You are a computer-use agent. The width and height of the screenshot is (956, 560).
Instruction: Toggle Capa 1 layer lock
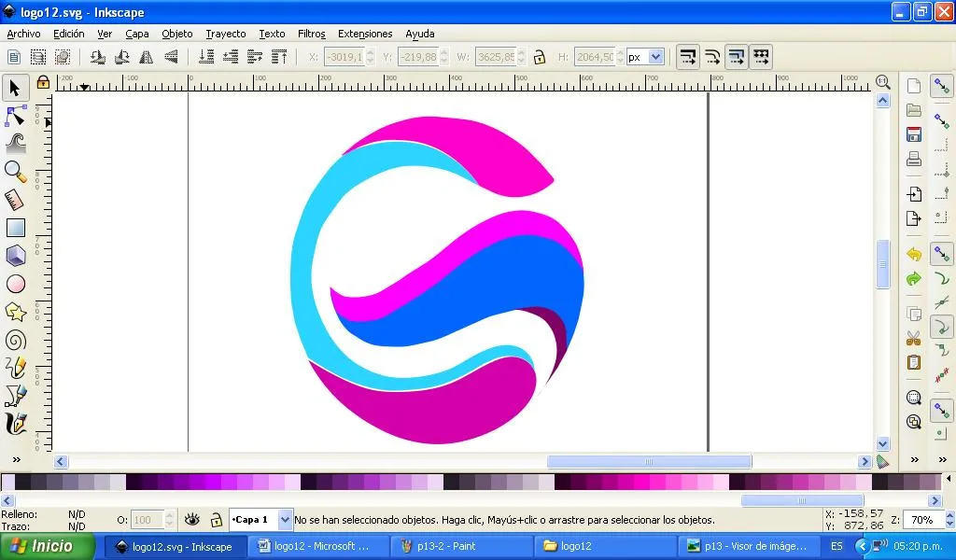[216, 520]
